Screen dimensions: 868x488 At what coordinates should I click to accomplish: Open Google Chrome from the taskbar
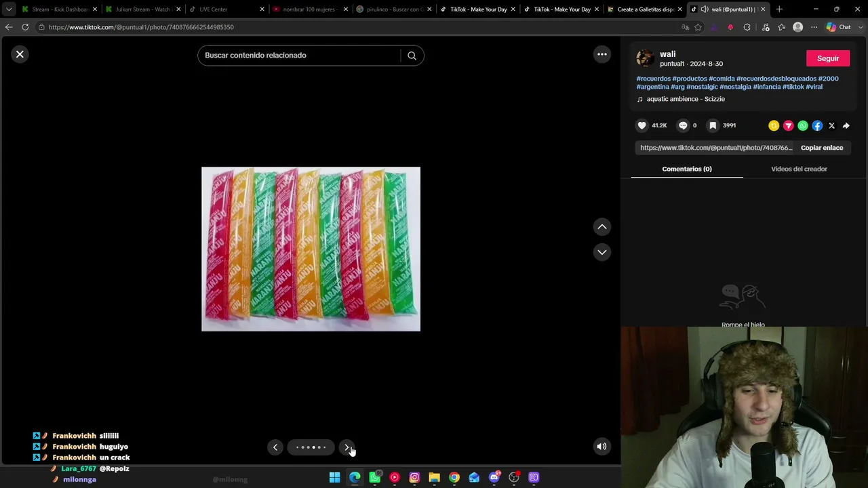tap(454, 477)
